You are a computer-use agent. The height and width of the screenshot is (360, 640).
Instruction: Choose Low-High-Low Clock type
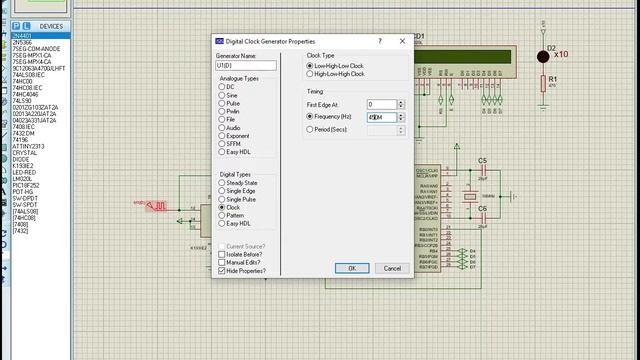(310, 66)
